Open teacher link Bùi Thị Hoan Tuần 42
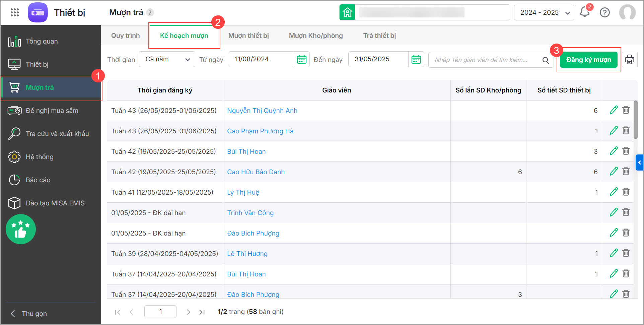 [246, 151]
